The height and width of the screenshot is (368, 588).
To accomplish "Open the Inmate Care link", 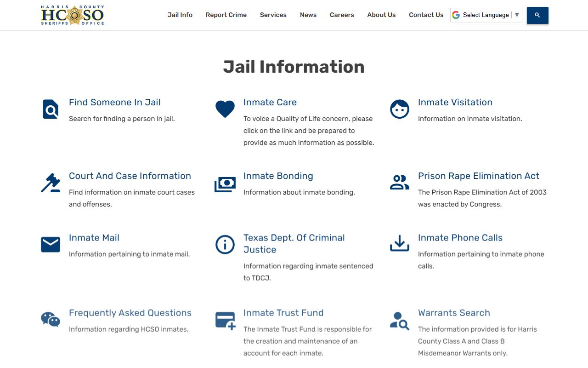I will (x=270, y=102).
